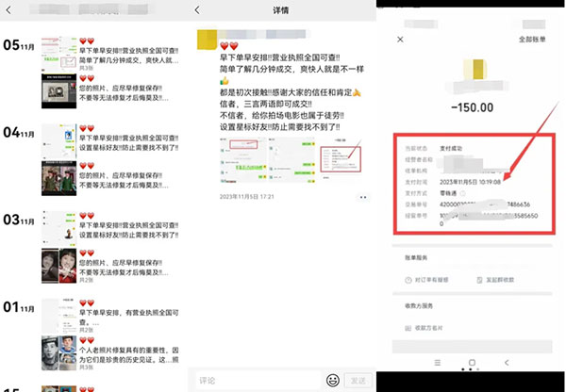Tap 发送 button to send comment
566x392 pixels.
[358, 380]
